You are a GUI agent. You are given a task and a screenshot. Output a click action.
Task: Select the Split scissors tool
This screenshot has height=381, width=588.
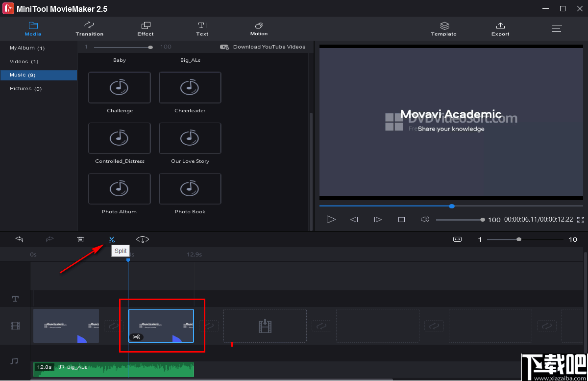point(112,239)
